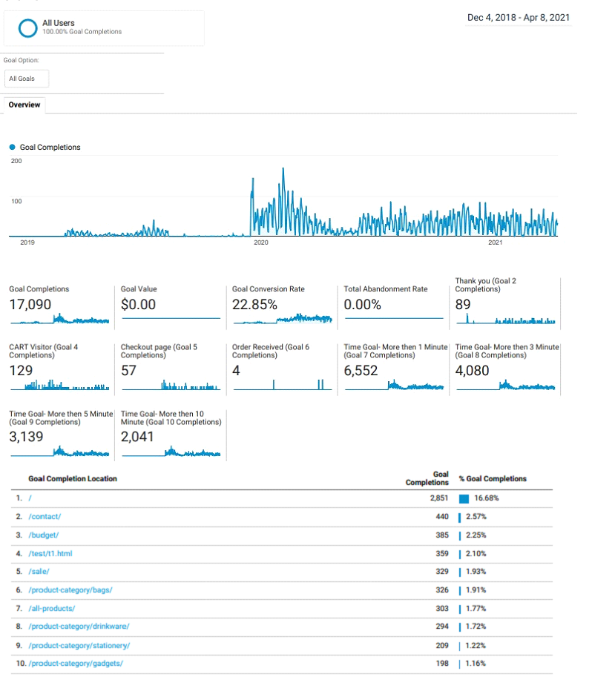Viewport: 592px width, 700px height.
Task: Click the 326 completions value
Action: pos(442,590)
